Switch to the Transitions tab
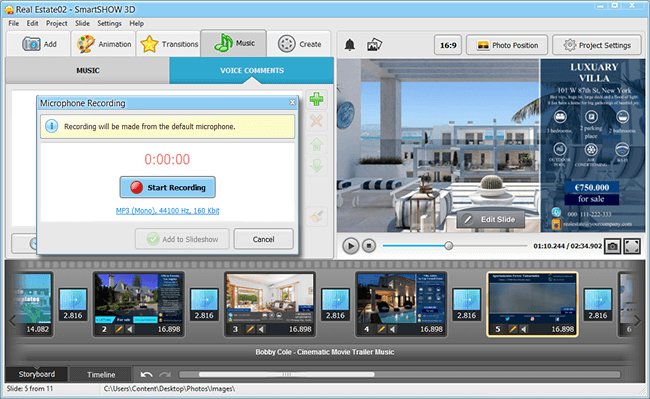This screenshot has height=399, width=650. (169, 44)
